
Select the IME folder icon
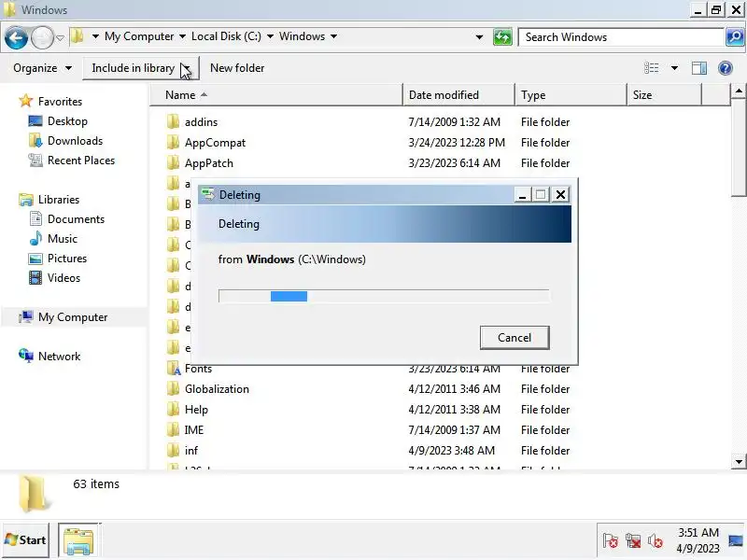pos(174,430)
